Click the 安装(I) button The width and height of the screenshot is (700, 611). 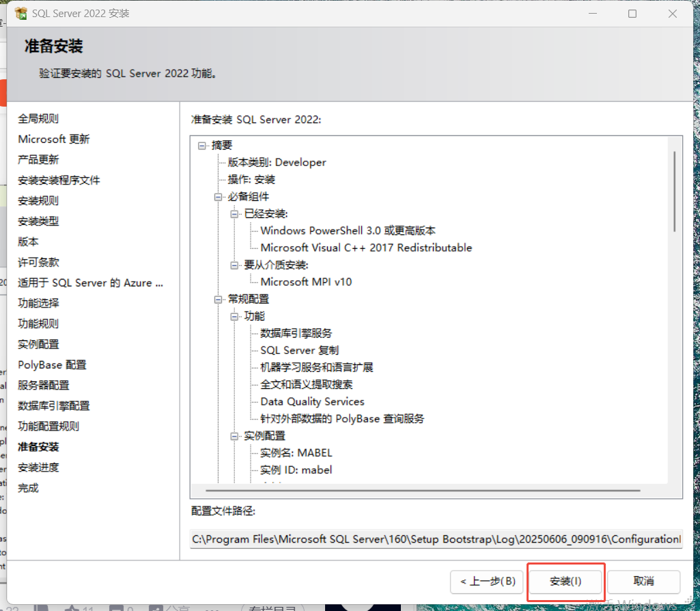click(565, 582)
